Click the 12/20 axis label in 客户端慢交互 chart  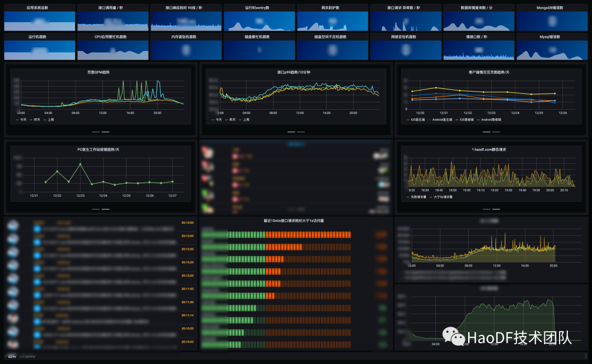click(420, 113)
